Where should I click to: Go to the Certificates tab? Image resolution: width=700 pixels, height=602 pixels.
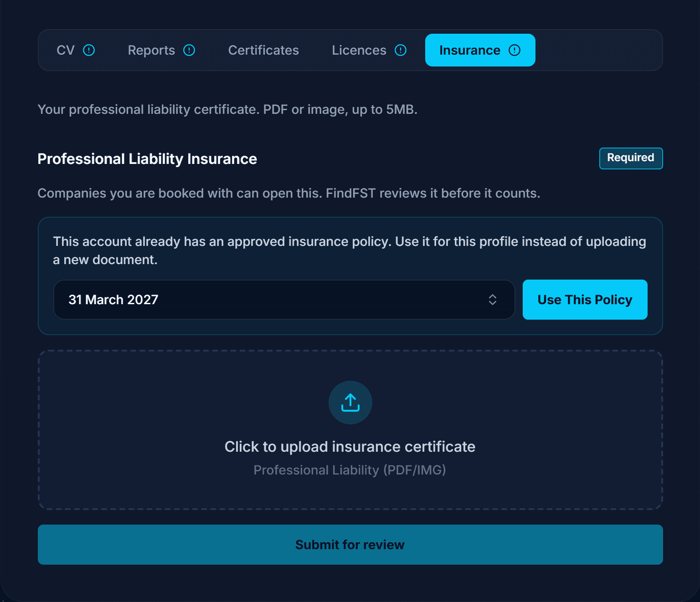click(263, 50)
